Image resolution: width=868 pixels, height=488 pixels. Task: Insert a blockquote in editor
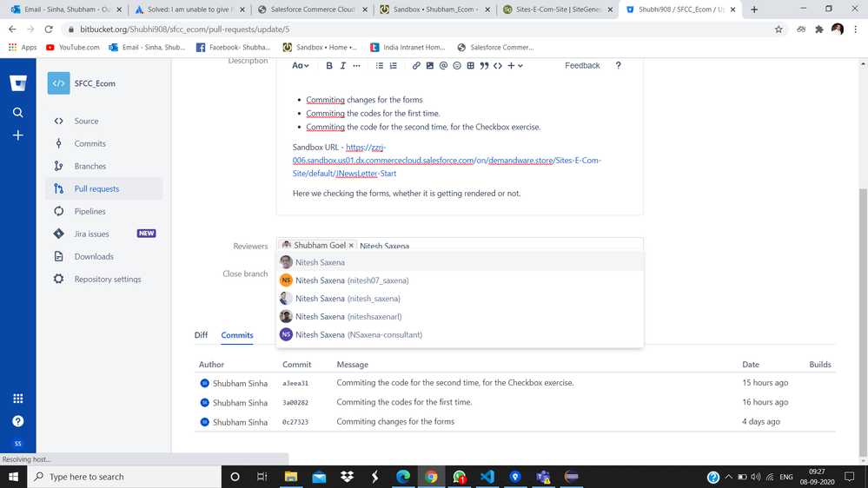coord(484,65)
